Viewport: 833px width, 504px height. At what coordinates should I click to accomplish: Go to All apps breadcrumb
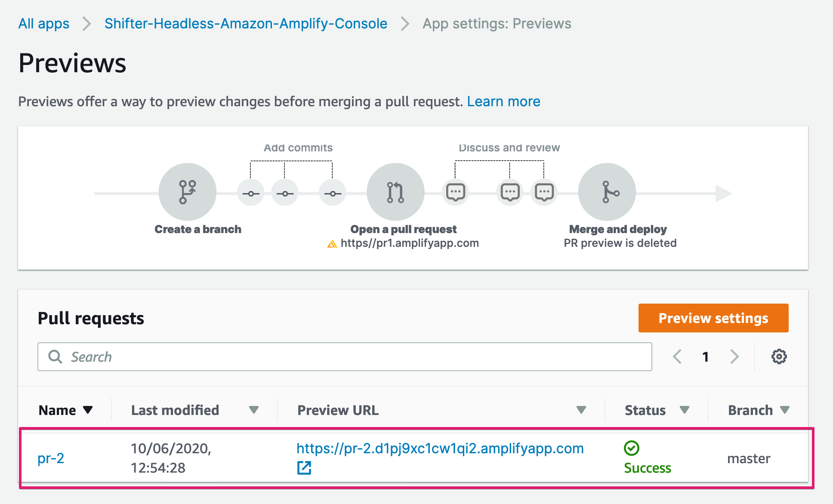44,24
